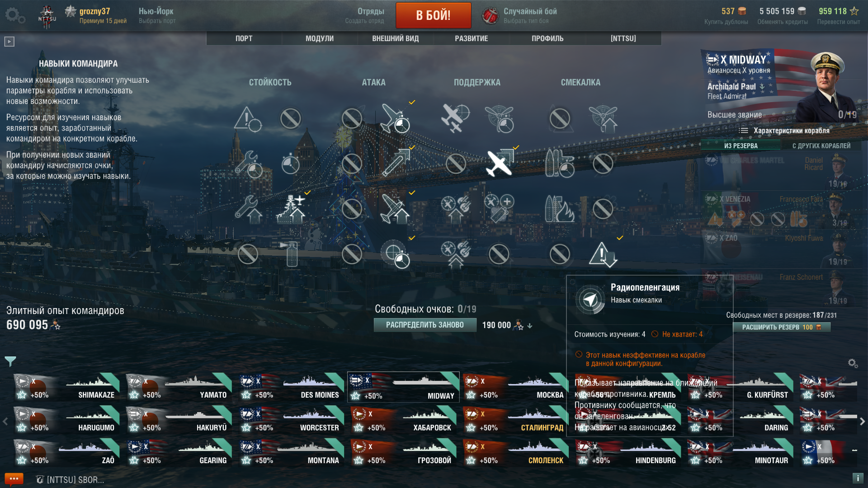This screenshot has height=488, width=868.
Task: Click the carousel settings gear icon
Action: (x=853, y=363)
